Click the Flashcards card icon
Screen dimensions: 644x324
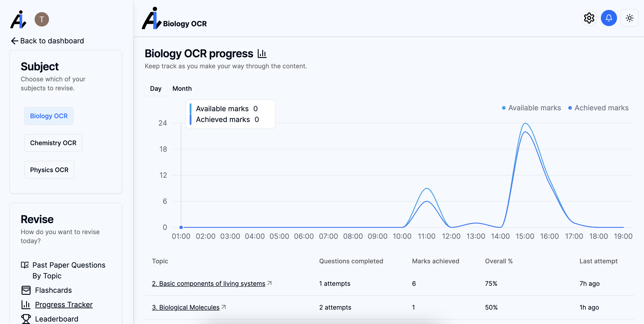(26, 290)
